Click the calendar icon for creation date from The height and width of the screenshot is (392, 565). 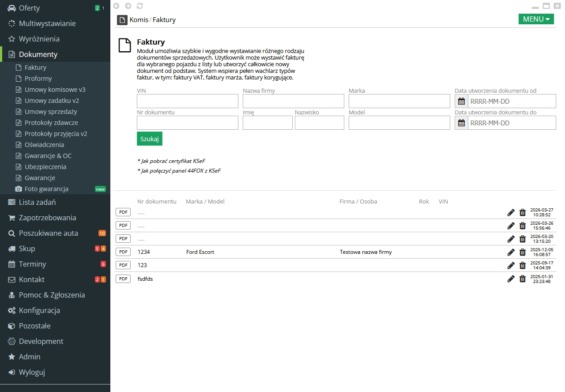[461, 101]
